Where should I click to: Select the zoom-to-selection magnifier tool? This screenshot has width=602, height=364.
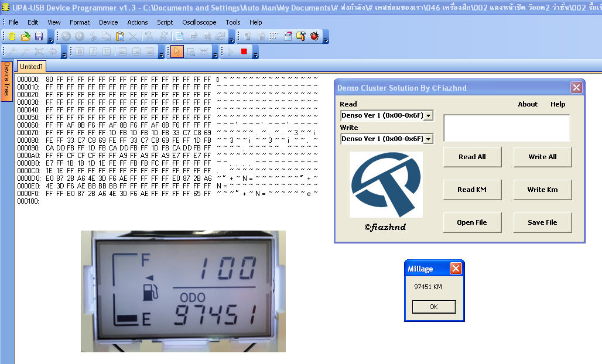click(190, 51)
